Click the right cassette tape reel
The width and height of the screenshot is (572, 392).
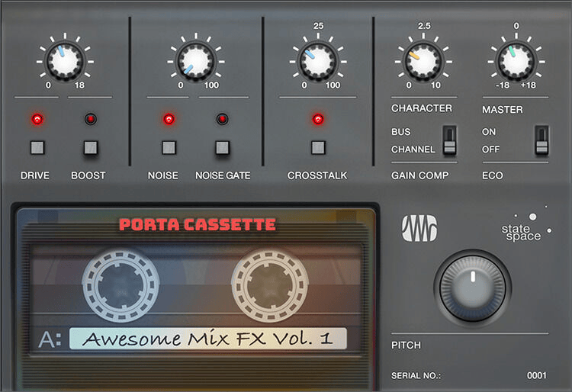(269, 285)
